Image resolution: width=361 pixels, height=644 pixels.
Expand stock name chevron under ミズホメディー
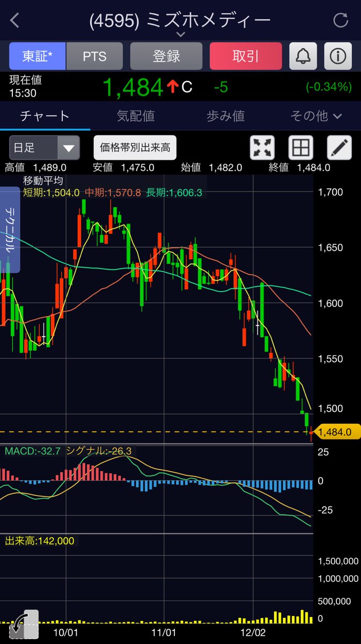181,34
